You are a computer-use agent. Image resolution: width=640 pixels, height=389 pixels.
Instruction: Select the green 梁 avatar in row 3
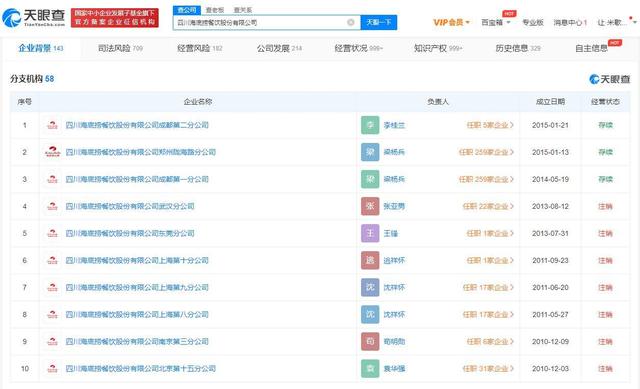[370, 179]
